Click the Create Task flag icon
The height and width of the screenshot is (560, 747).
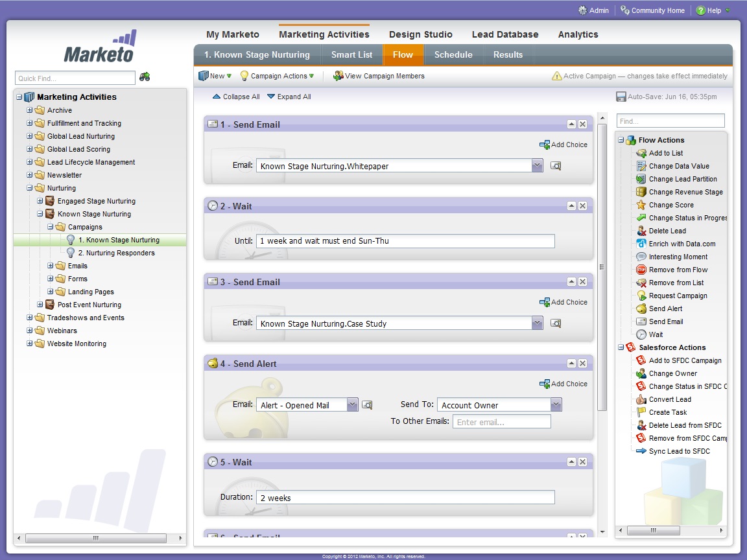[x=641, y=412]
